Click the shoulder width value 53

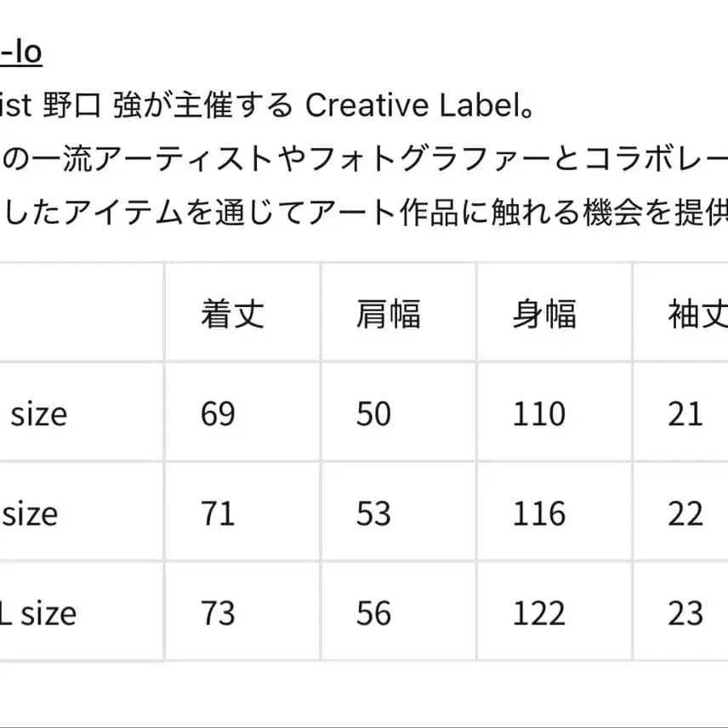[x=373, y=514]
